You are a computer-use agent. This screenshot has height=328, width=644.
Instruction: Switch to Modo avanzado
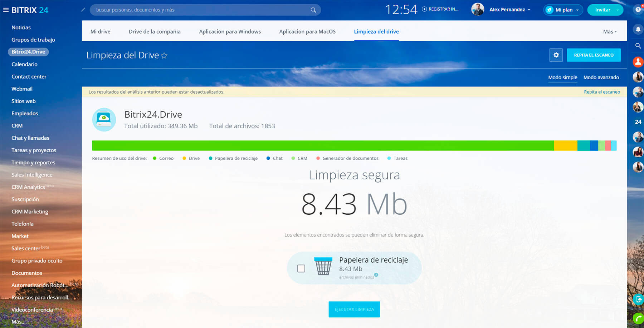(x=601, y=77)
